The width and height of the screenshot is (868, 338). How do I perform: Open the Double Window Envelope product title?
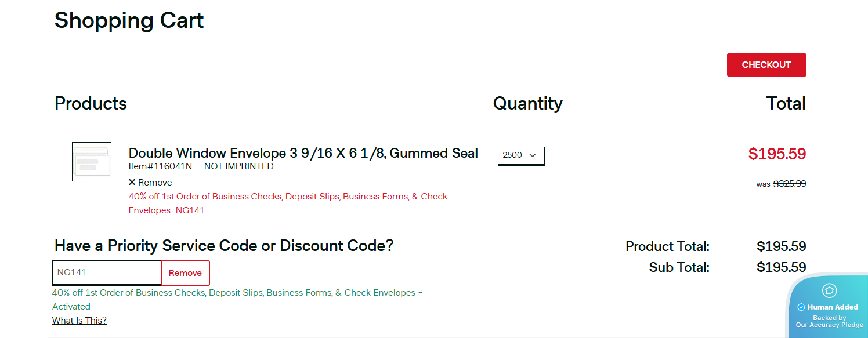point(303,153)
